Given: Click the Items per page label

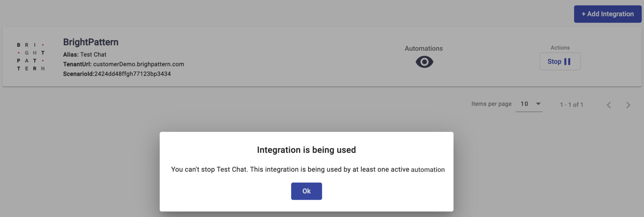Looking at the screenshot, I should (x=491, y=104).
